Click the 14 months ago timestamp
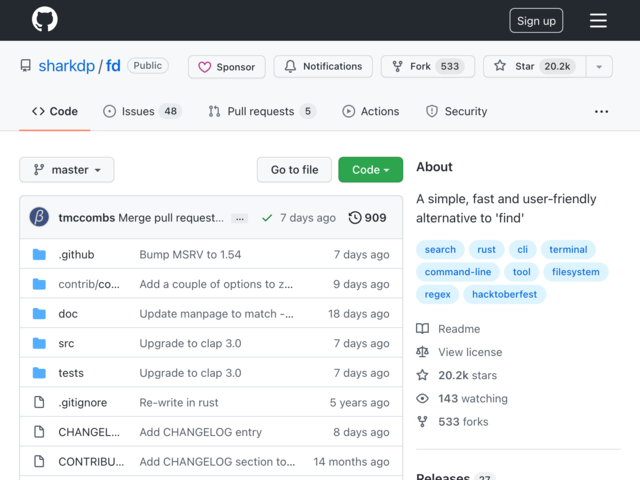This screenshot has width=640, height=480. (351, 462)
